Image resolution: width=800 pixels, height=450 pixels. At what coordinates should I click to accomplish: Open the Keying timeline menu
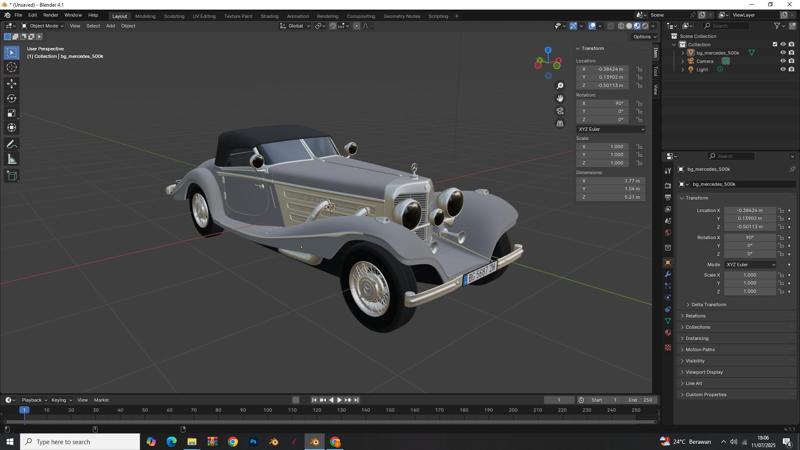pyautogui.click(x=60, y=400)
